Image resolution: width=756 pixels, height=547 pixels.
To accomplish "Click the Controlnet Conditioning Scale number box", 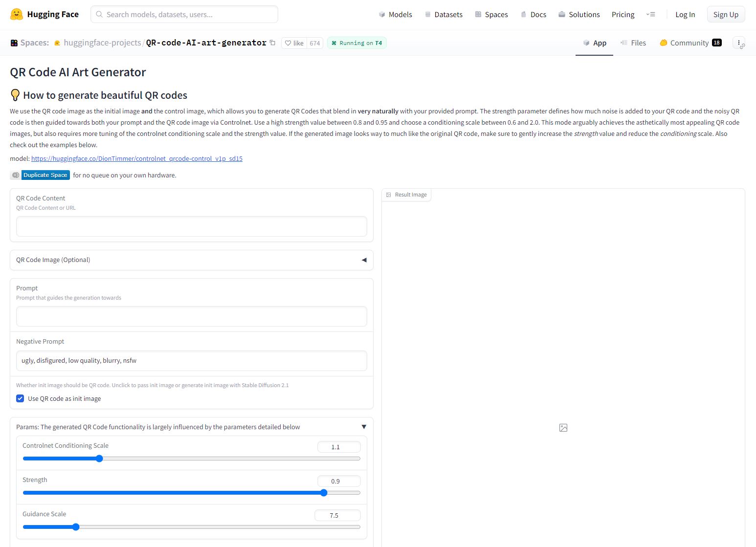I will [x=339, y=447].
